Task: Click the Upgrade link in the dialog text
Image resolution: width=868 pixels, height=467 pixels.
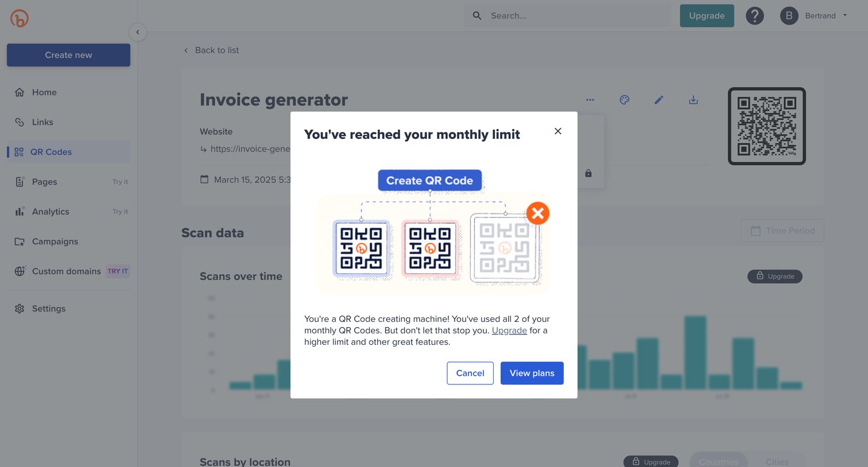Action: (509, 330)
